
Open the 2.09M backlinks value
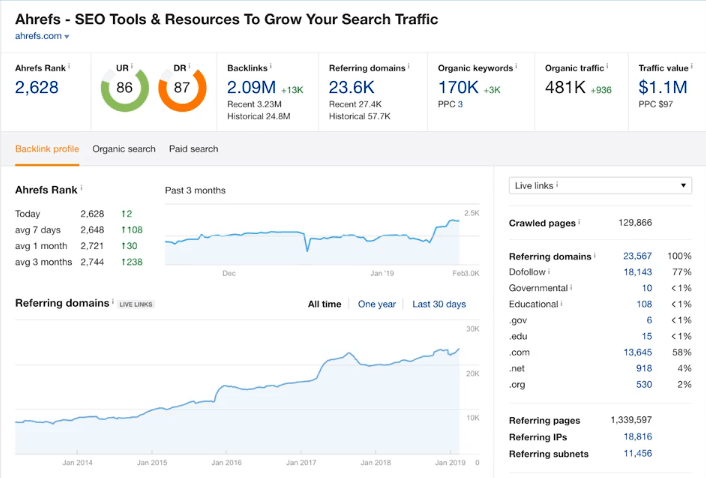coord(251,87)
